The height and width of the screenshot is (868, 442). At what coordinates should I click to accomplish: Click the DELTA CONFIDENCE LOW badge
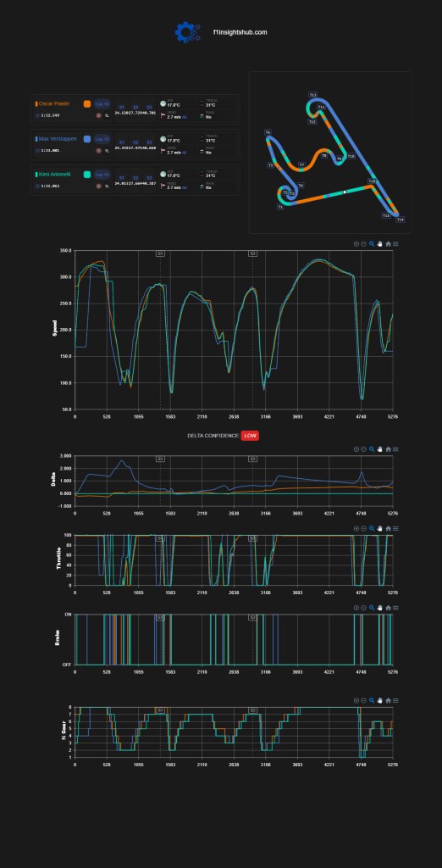250,436
